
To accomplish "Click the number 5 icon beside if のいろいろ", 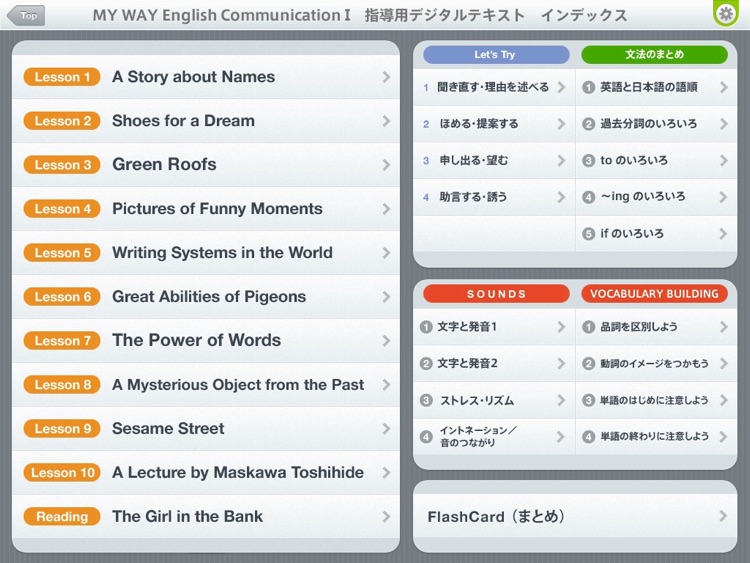I will tap(588, 234).
